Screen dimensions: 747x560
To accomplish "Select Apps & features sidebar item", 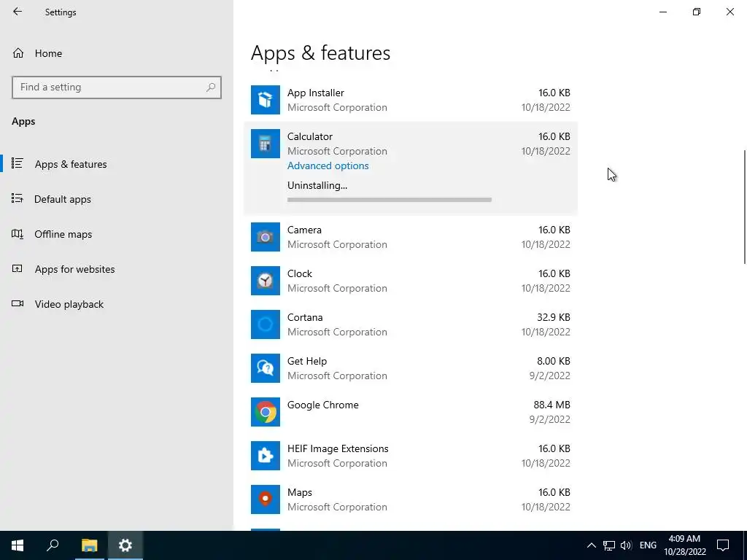I will pyautogui.click(x=117, y=164).
